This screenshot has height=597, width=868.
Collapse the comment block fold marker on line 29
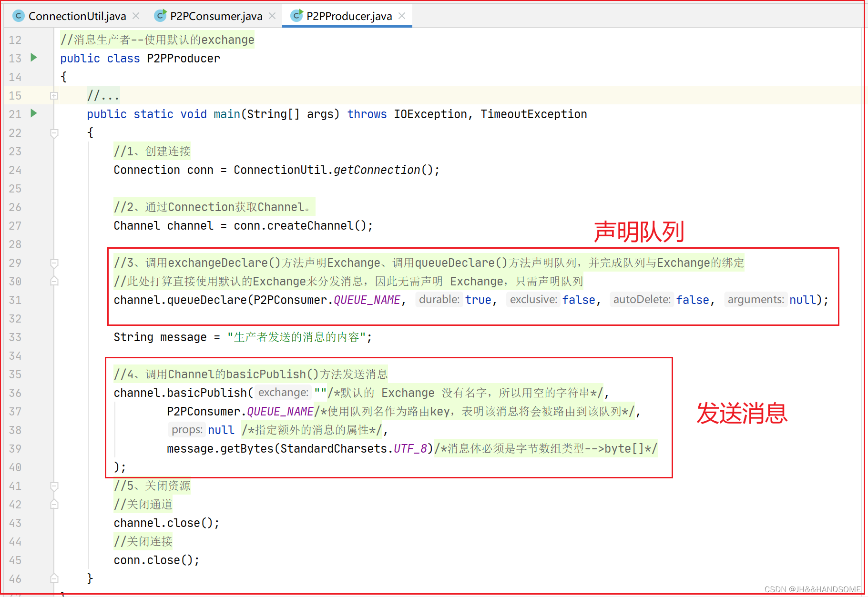tap(54, 263)
